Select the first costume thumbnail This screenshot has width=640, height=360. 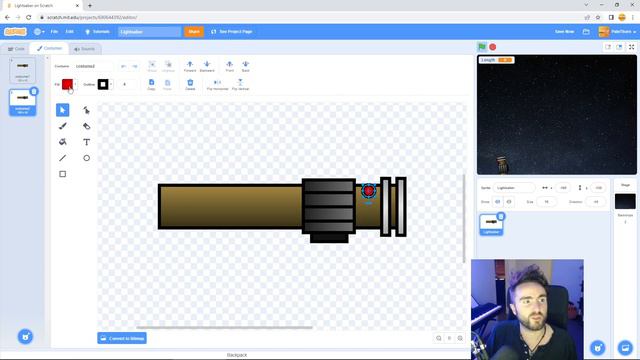pos(22,71)
